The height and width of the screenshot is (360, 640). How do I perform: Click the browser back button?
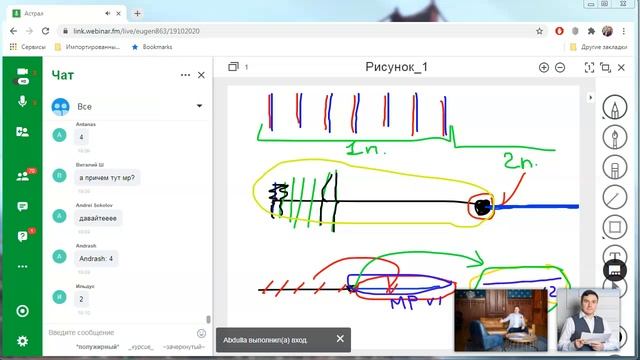pos(13,31)
